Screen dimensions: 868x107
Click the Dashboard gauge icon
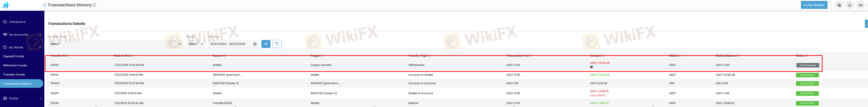click(x=5, y=22)
